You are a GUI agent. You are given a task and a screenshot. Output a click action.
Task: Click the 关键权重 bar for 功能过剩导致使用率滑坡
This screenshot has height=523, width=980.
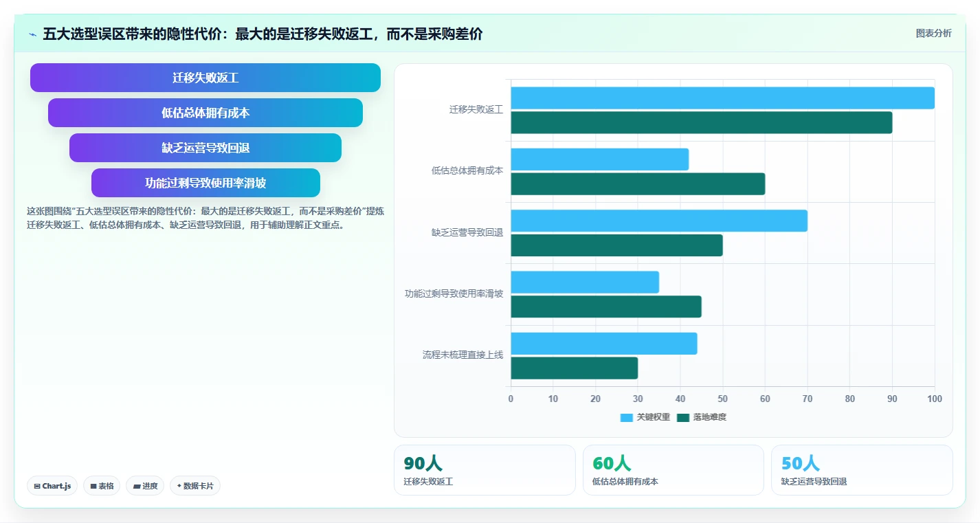coord(585,282)
